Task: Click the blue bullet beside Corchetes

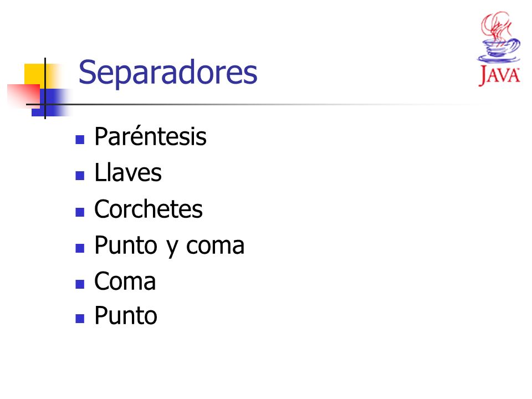Action: click(x=80, y=212)
